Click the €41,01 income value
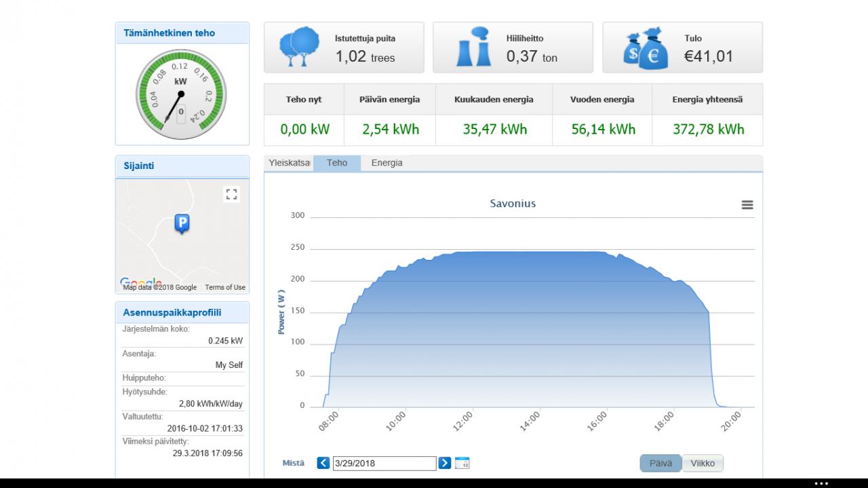Viewport: 868px width, 488px height. coord(709,56)
